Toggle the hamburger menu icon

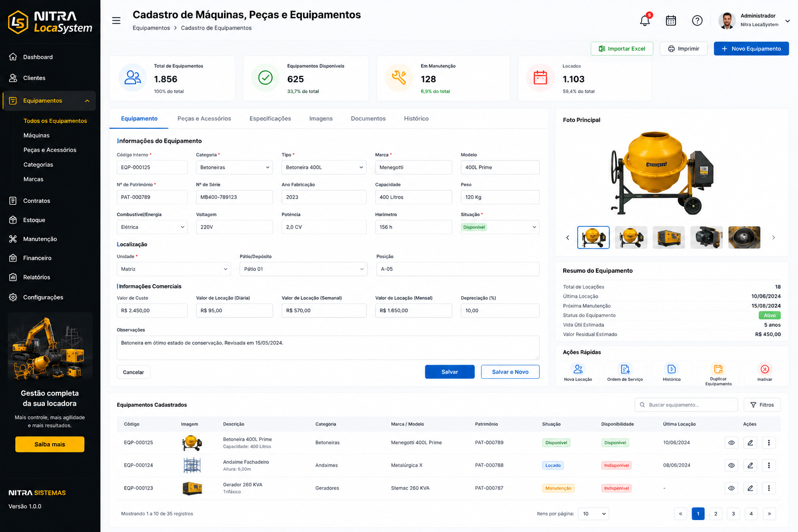tap(116, 20)
